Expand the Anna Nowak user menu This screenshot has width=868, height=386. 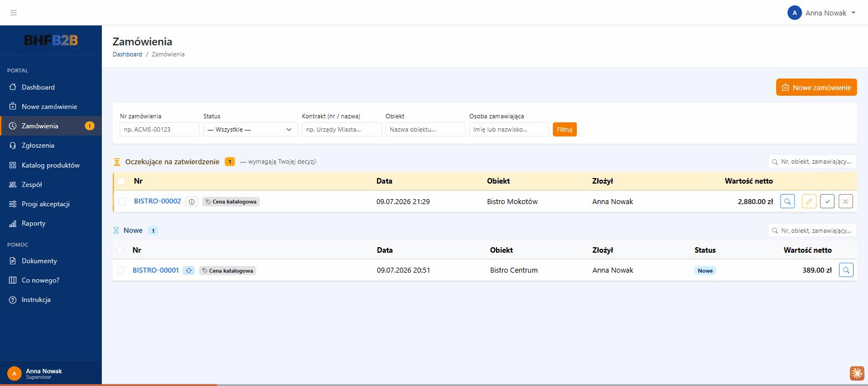click(821, 13)
